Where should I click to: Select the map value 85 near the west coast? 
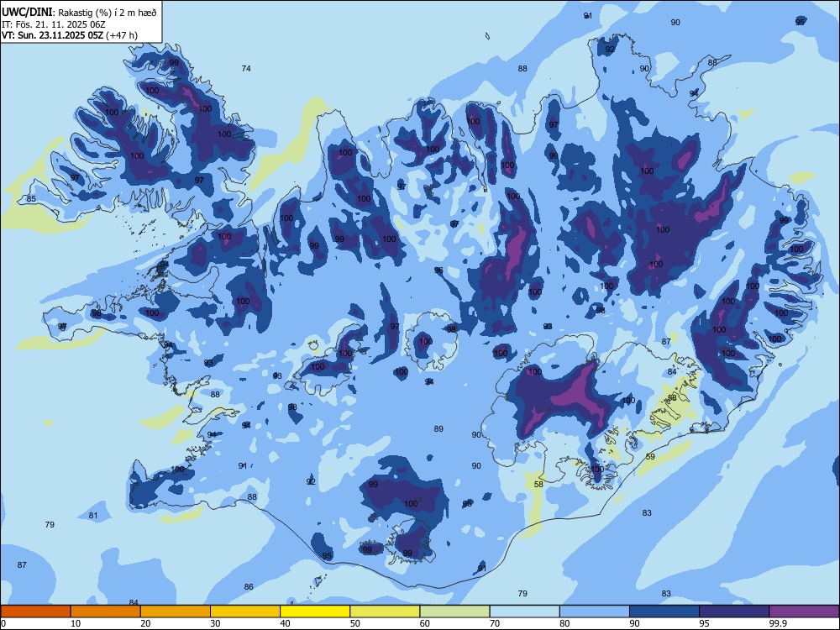point(31,199)
